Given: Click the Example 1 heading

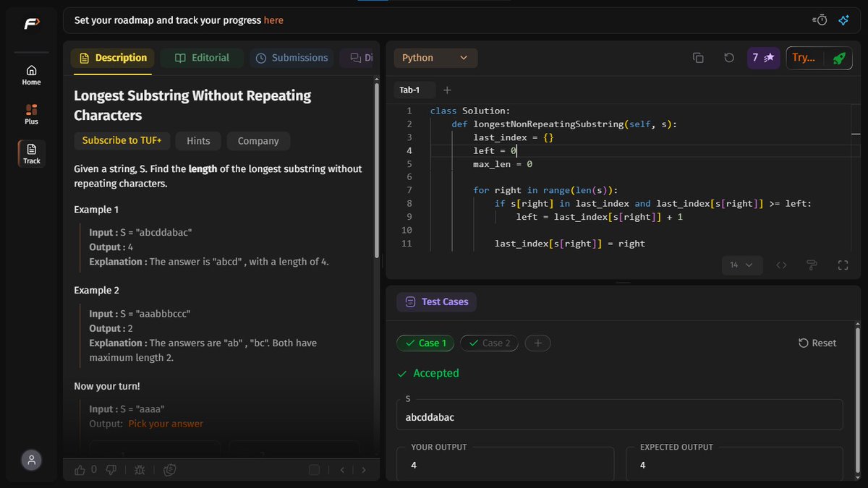Looking at the screenshot, I should 96,210.
